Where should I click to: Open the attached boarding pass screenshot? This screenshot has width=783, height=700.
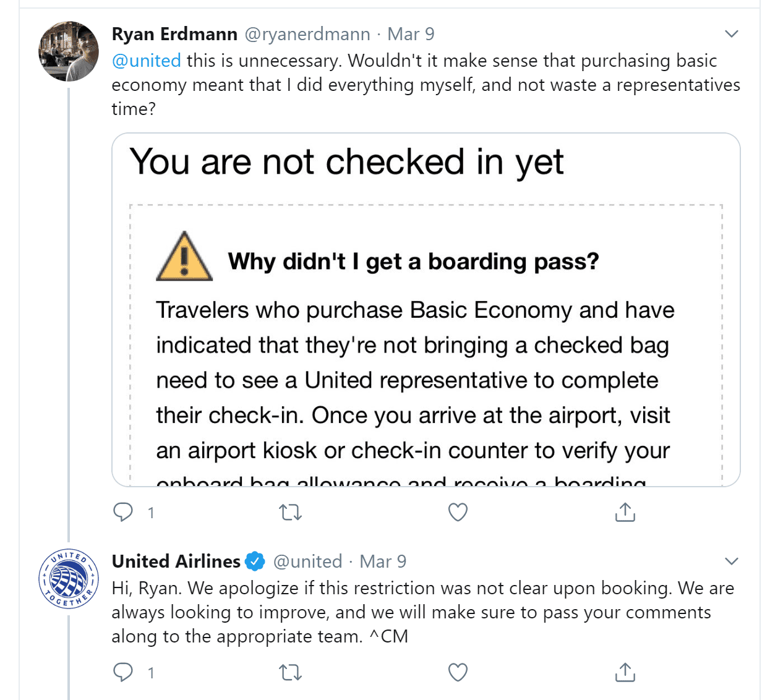pyautogui.click(x=426, y=310)
